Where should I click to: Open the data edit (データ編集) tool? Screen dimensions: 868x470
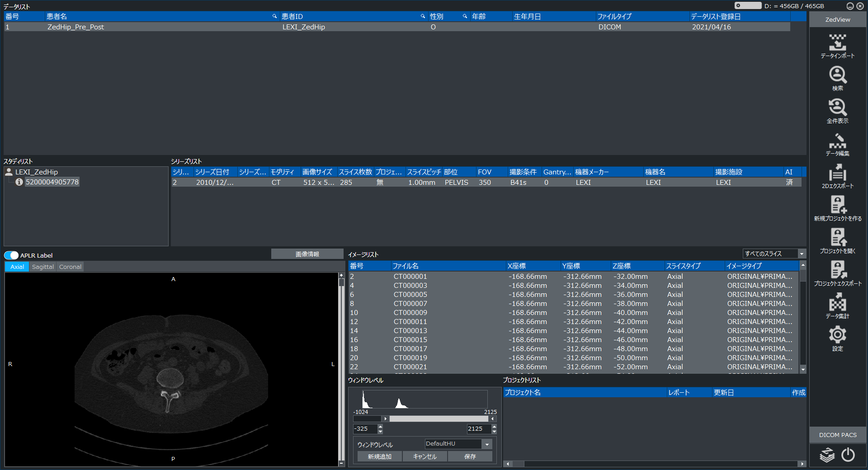pos(837,144)
